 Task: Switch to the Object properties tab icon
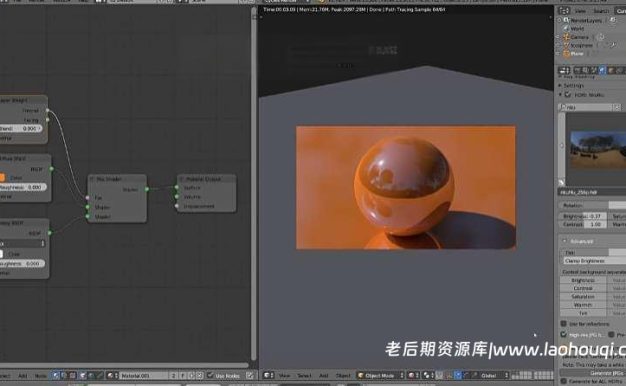point(611,70)
